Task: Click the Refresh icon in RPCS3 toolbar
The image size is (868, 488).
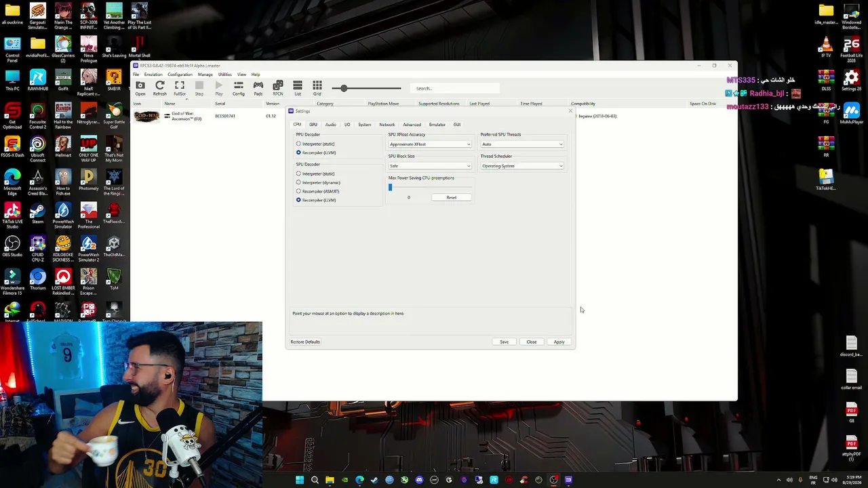Action: (x=159, y=88)
